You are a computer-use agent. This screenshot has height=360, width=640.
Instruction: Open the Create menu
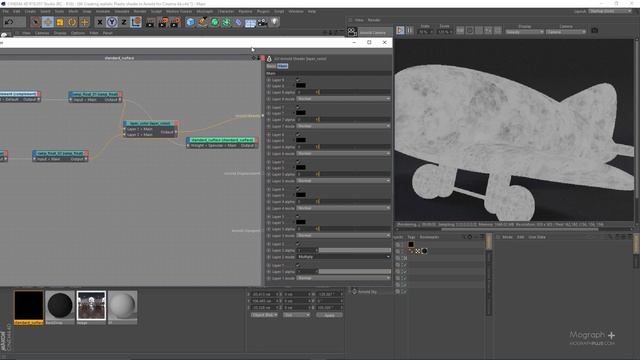pyautogui.click(x=30, y=11)
